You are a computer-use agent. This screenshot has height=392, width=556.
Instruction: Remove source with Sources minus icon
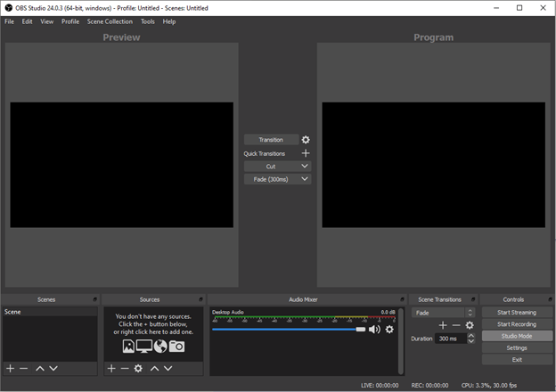tap(125, 368)
